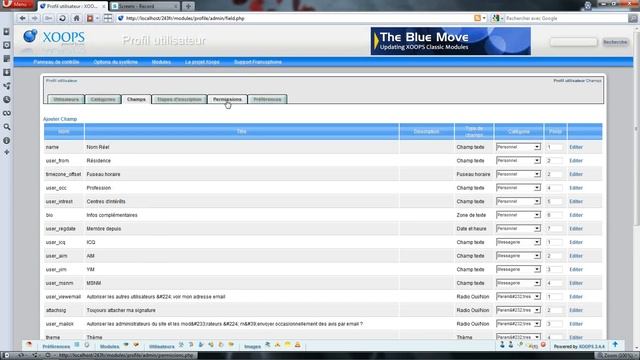This screenshot has height=360, width=640.
Task: Go back with the browser back arrow
Action: 22,18
